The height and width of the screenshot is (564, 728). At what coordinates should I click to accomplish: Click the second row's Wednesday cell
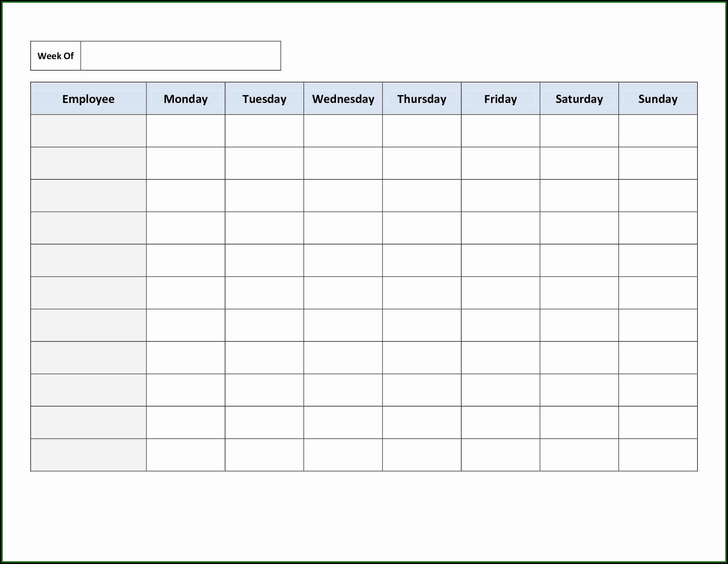343,163
